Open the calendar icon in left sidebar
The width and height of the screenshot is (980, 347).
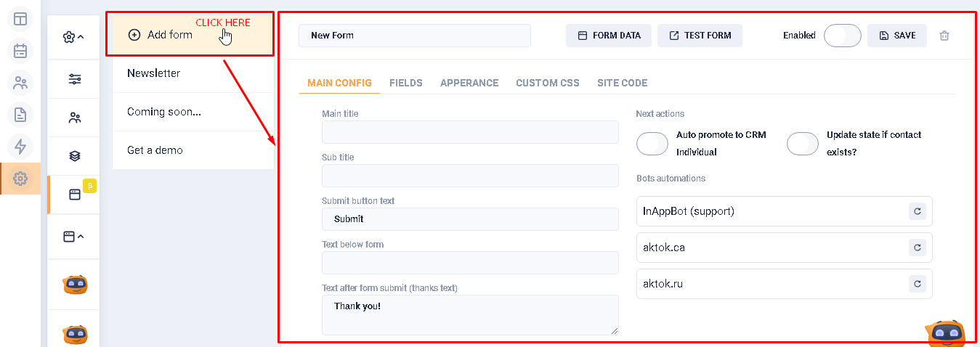pos(20,51)
